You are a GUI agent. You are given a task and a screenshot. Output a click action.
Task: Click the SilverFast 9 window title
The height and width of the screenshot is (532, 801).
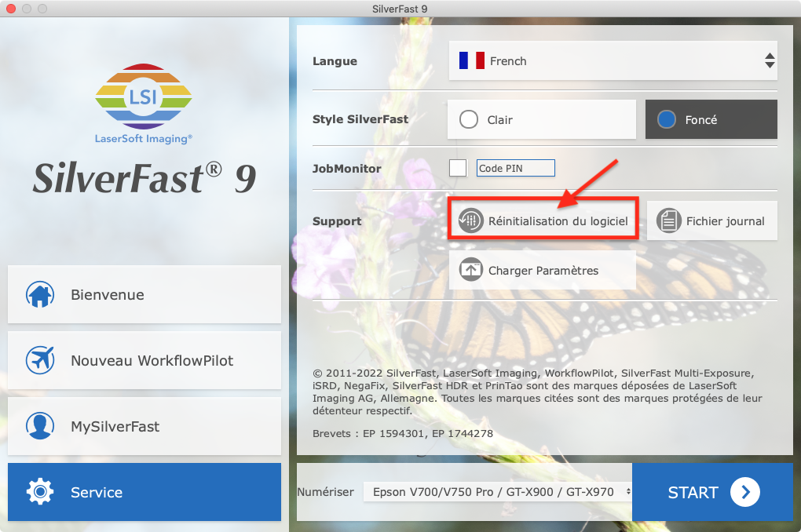[400, 9]
